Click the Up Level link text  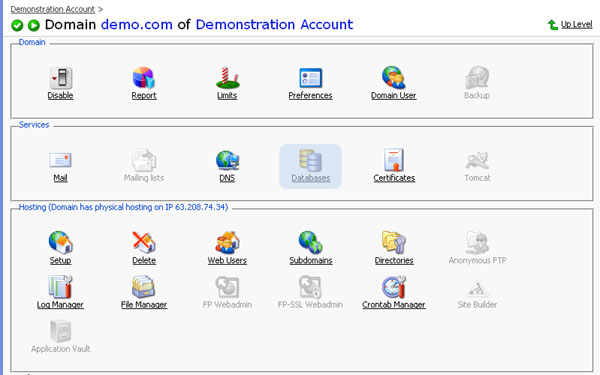pos(576,24)
